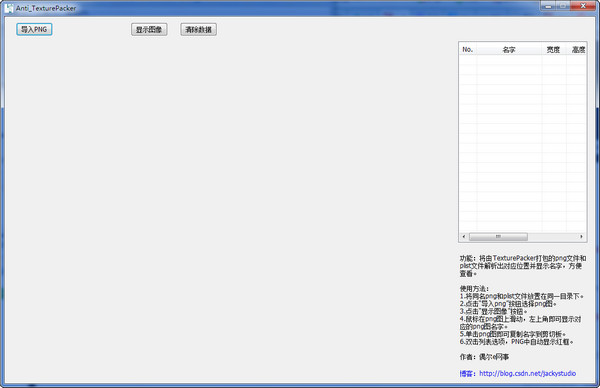Select the 高度 column header
This screenshot has width=600, height=388.
click(577, 49)
